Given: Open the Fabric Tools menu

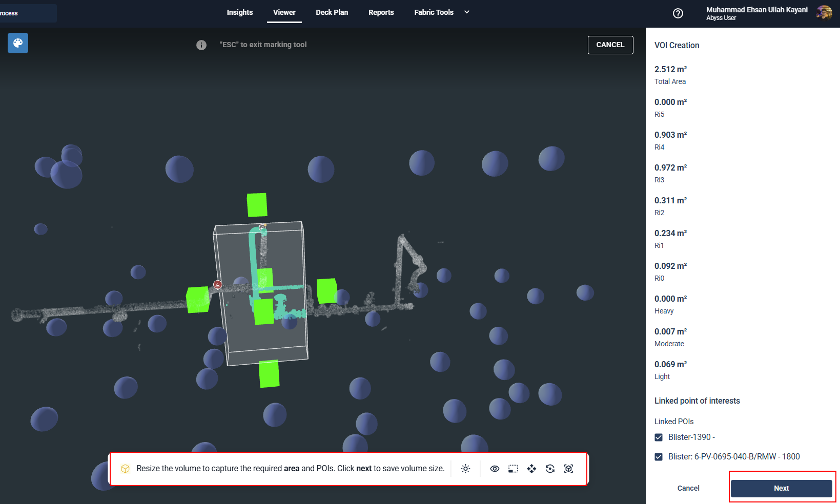Looking at the screenshot, I should (434, 12).
